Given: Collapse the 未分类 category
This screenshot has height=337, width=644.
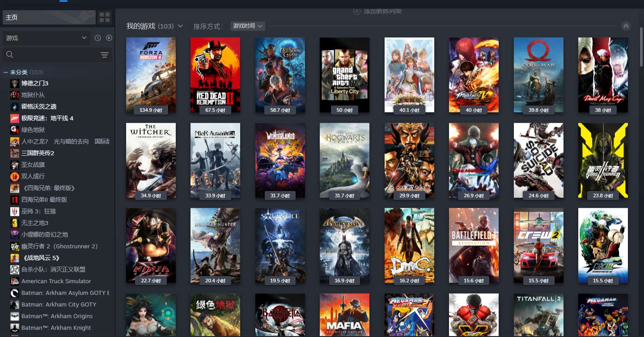Looking at the screenshot, I should coord(6,72).
